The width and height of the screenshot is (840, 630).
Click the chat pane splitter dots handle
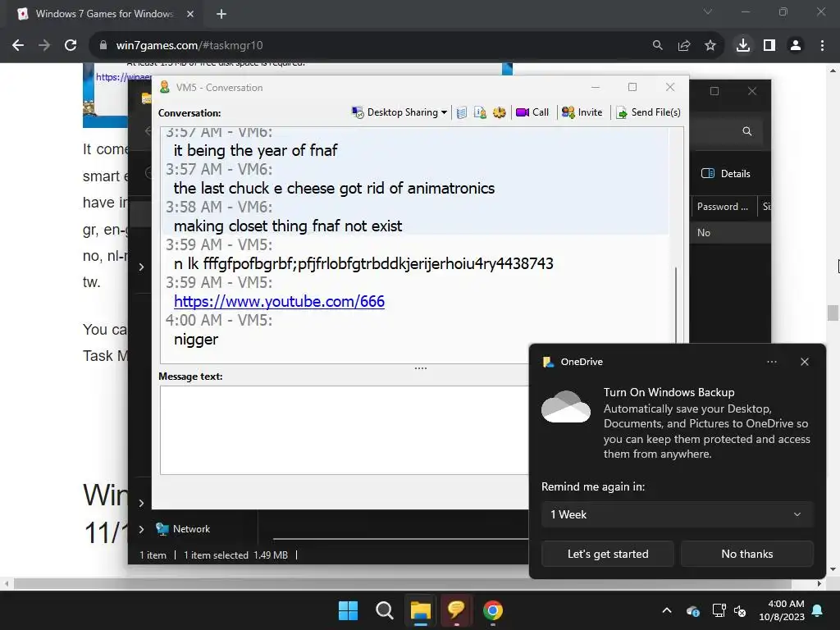(x=421, y=368)
